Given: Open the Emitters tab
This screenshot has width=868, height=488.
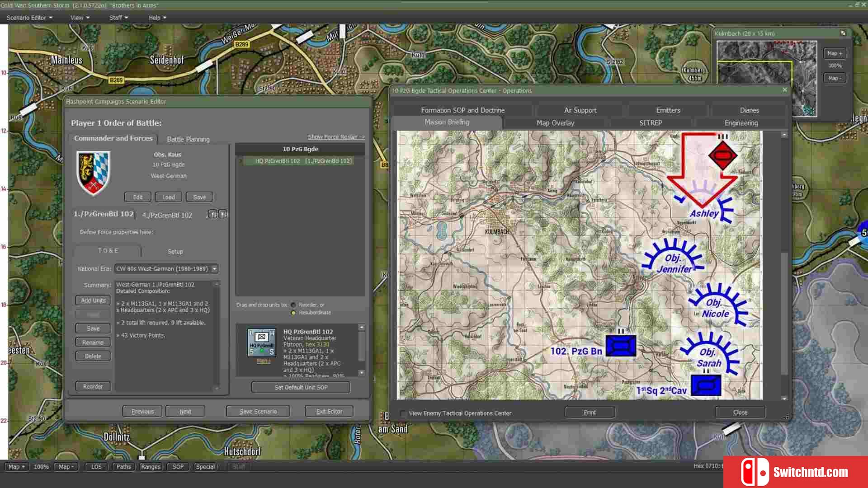Looking at the screenshot, I should (x=668, y=110).
